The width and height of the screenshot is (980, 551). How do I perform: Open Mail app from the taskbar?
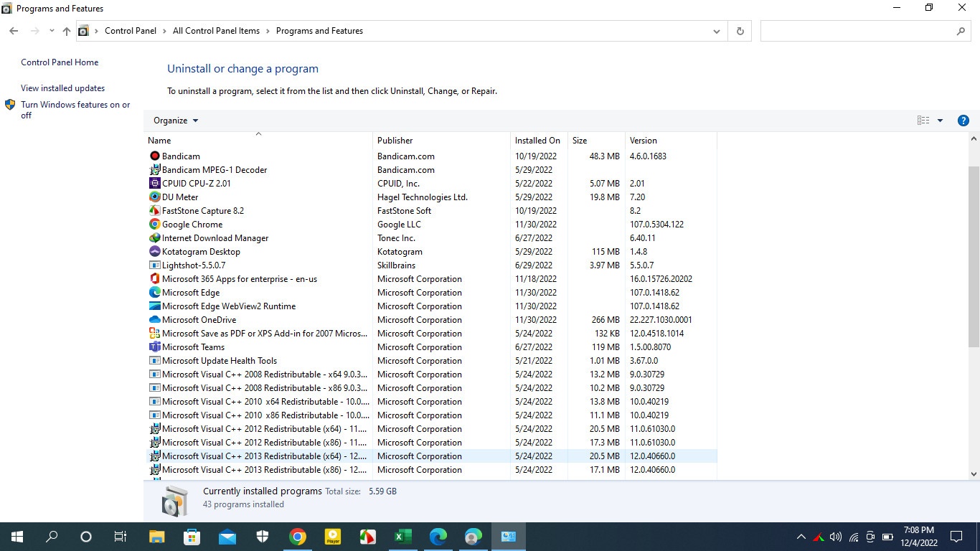(227, 537)
